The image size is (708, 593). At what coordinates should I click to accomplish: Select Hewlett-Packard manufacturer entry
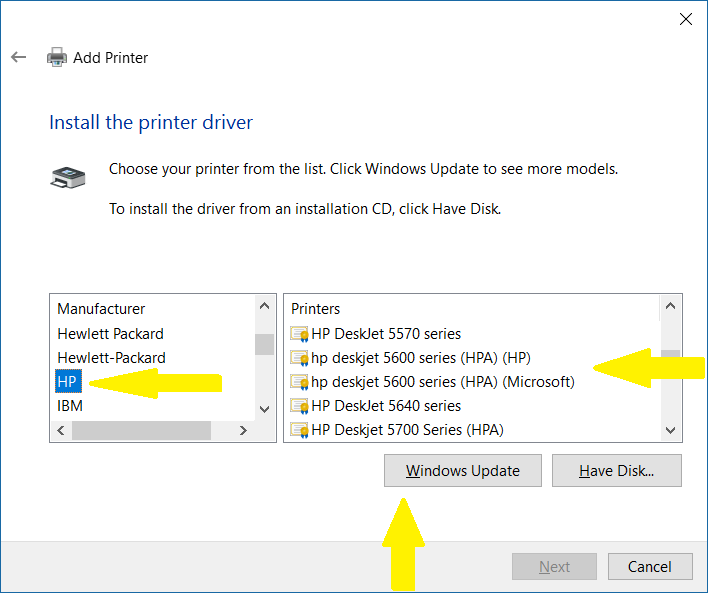(111, 358)
